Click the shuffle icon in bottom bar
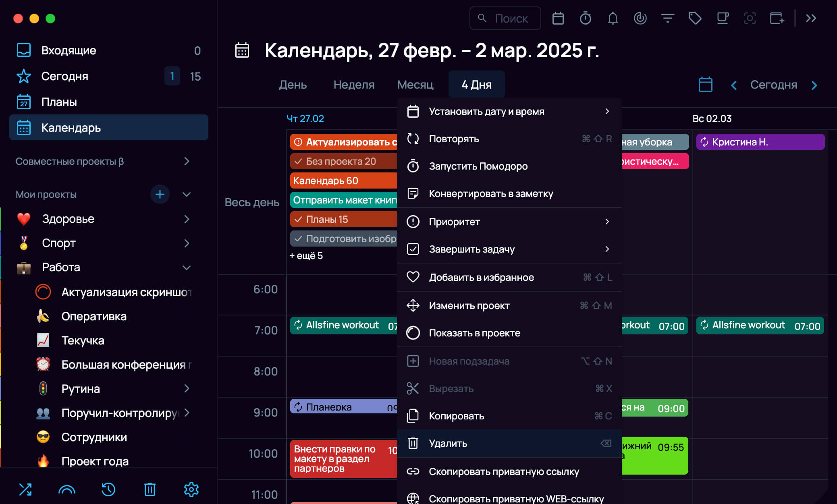Screen dimensions: 837x504 pyautogui.click(x=25, y=489)
